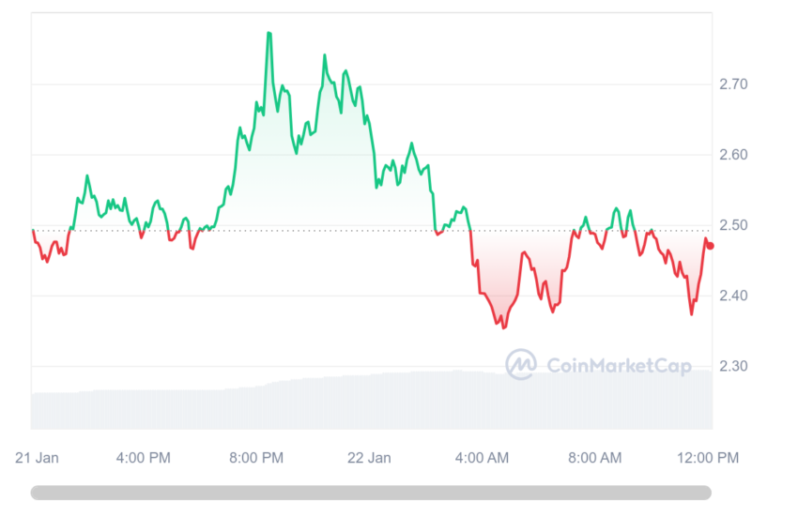Image resolution: width=798 pixels, height=532 pixels.
Task: Click the CoinMarketCap logo icon watermark
Action: tap(521, 364)
